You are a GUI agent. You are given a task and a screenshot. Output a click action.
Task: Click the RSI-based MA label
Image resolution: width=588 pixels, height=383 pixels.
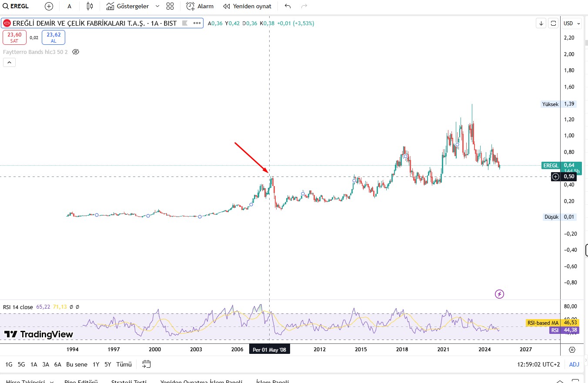543,323
